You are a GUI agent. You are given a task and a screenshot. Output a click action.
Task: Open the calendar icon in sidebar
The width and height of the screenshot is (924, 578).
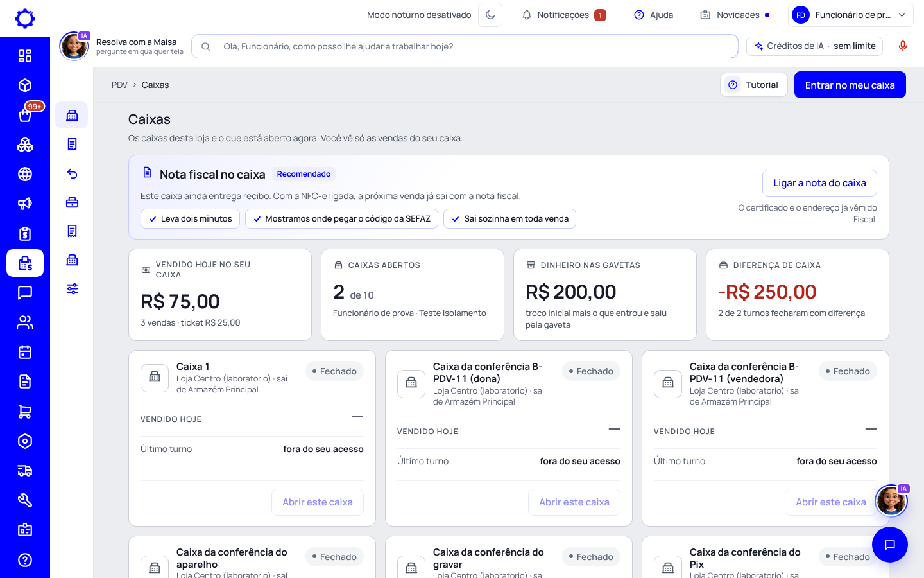(x=25, y=352)
